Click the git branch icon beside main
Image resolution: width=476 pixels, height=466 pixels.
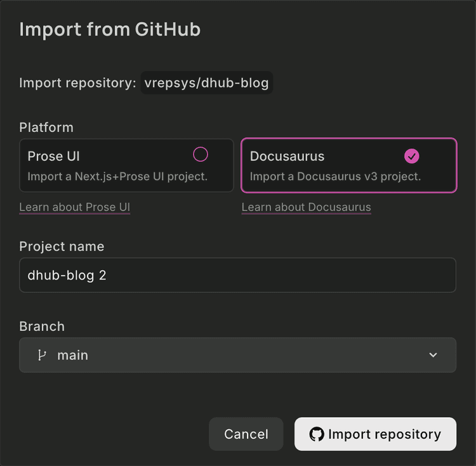coord(42,355)
